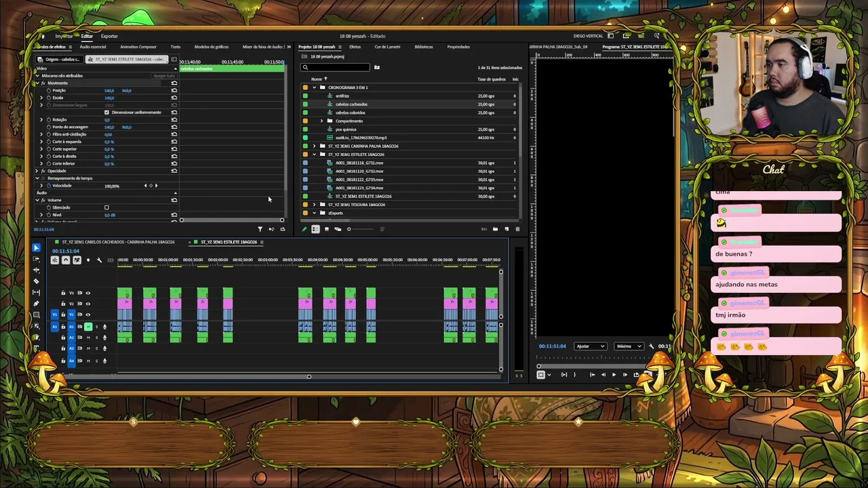
Task: Open the Program Monitor settings wrench
Action: (x=652, y=346)
